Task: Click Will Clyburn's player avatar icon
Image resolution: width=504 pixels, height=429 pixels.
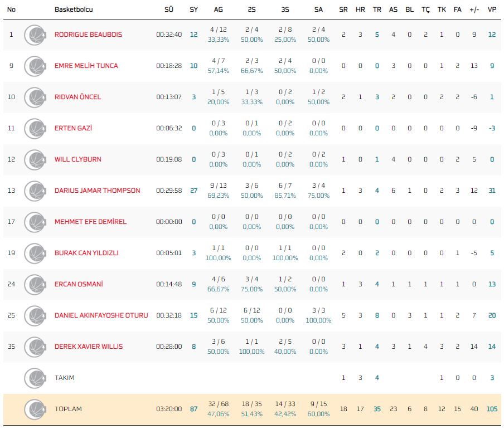Action: [35, 159]
